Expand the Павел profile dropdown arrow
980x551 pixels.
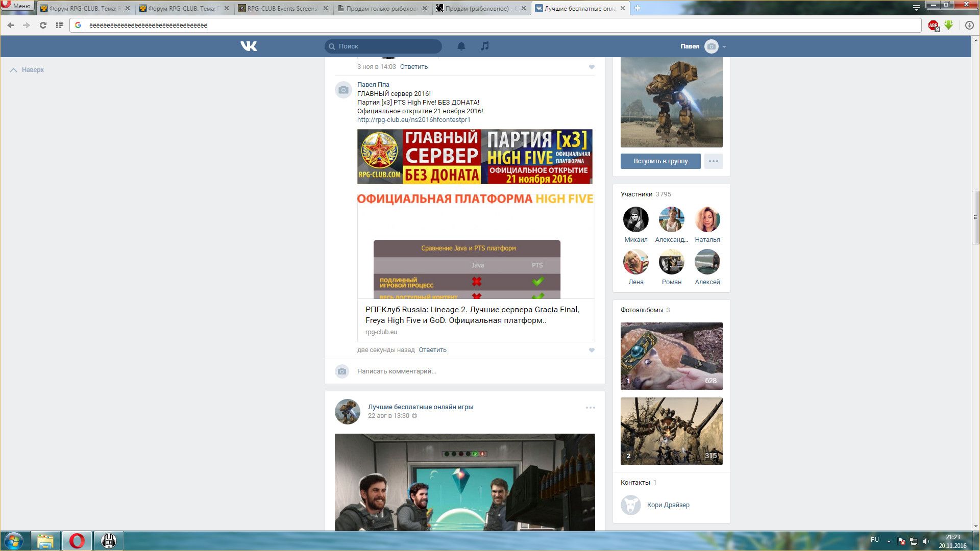(x=724, y=46)
